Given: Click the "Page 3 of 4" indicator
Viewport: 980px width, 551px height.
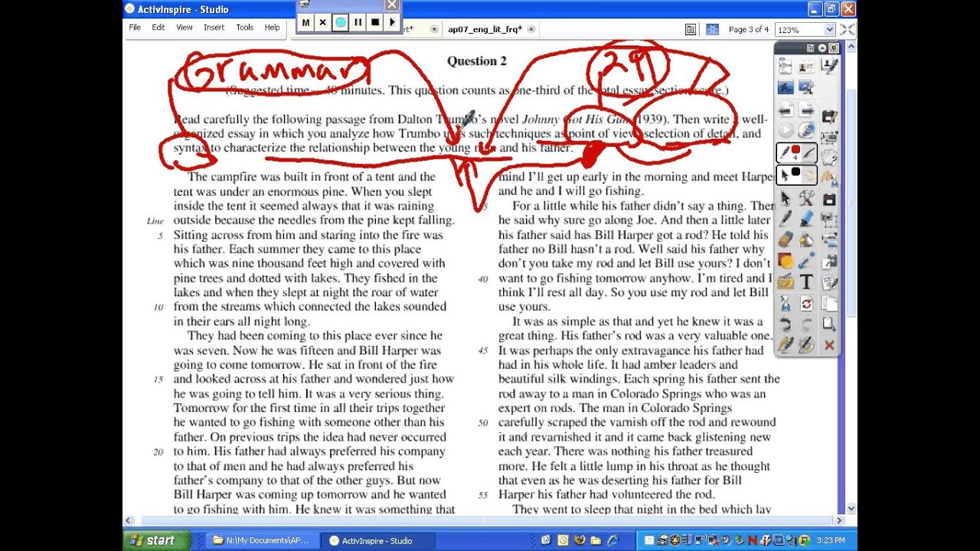Looking at the screenshot, I should pos(749,29).
